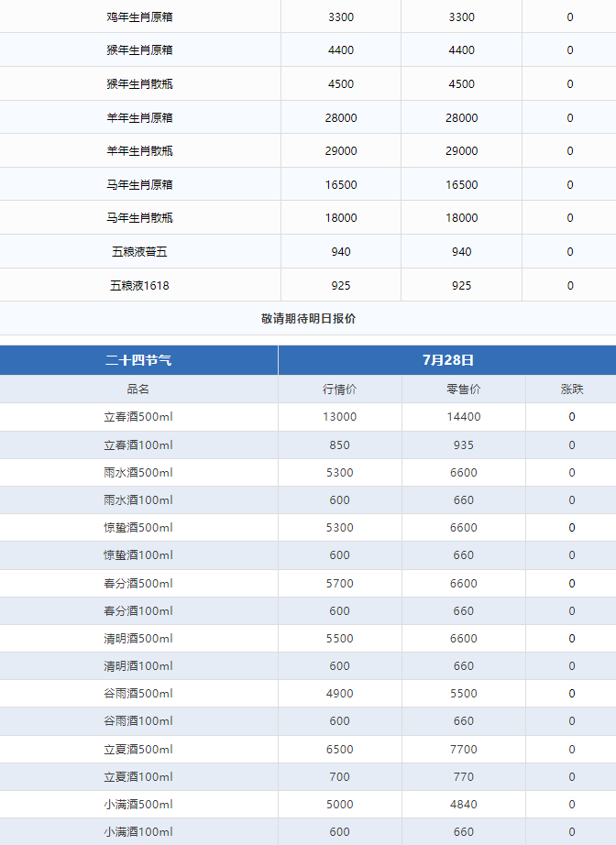Click the first 29000 value in 羊年生肖散瓶 row

click(341, 151)
